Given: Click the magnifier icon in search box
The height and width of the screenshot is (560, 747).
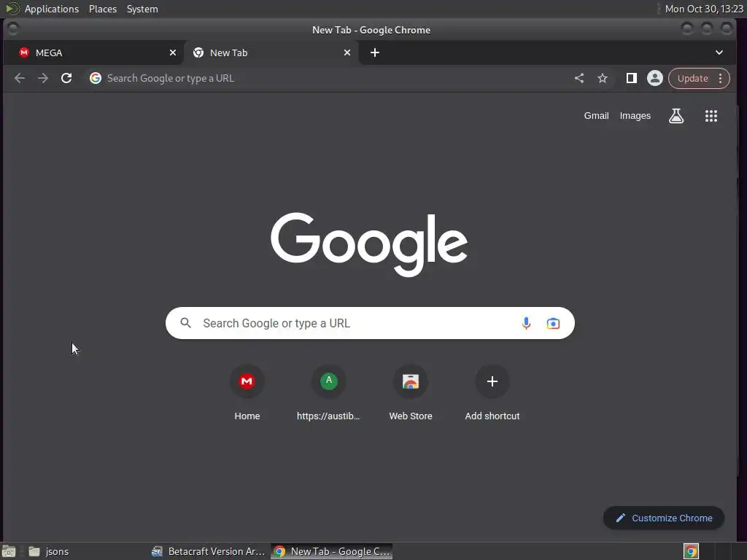Looking at the screenshot, I should (186, 323).
